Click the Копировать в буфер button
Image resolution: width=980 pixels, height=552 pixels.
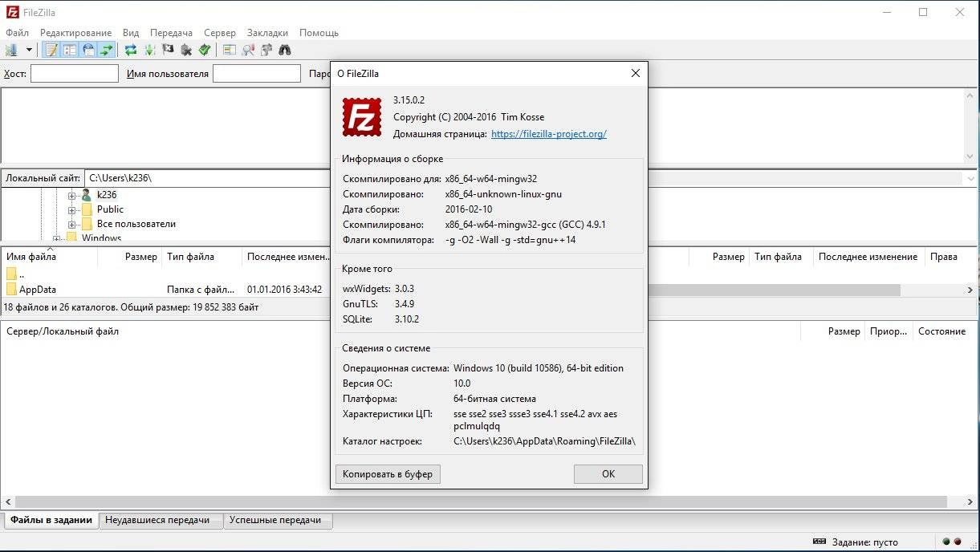point(388,474)
